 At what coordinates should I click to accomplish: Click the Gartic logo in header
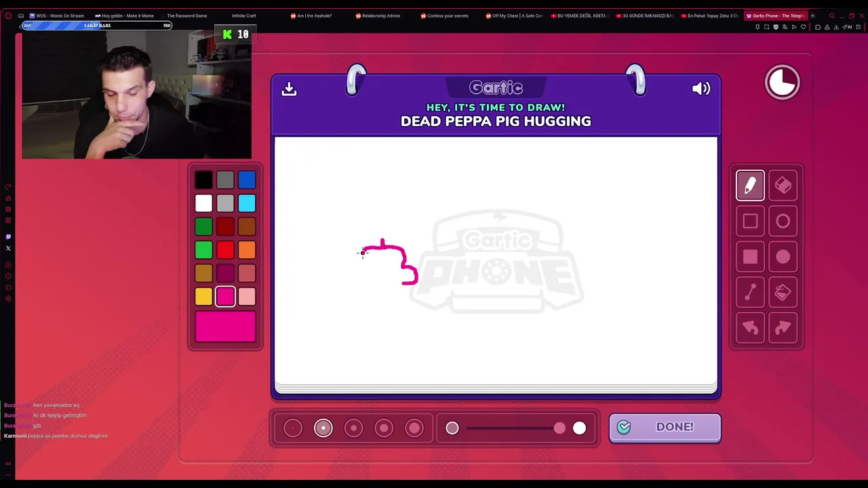(496, 87)
